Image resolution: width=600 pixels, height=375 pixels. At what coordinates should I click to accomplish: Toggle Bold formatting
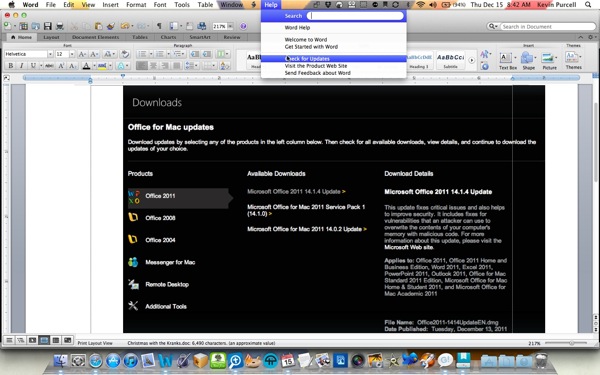tap(11, 66)
